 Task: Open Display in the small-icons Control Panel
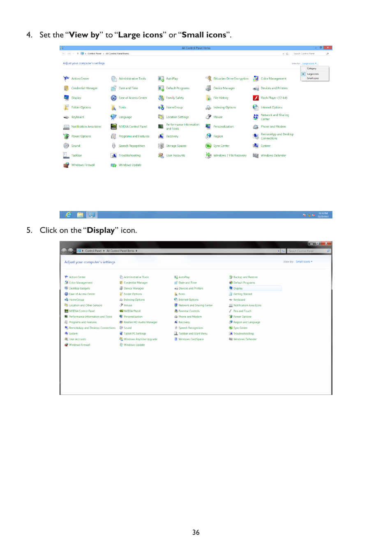point(236,288)
